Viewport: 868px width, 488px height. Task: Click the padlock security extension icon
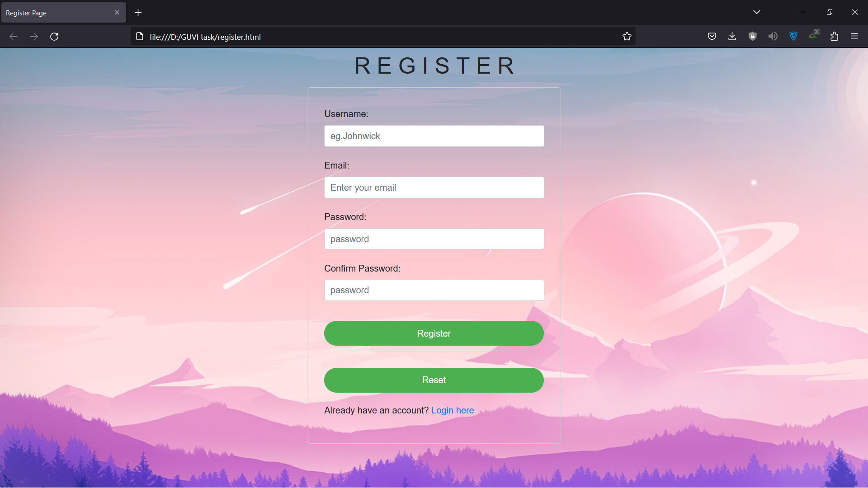click(752, 36)
